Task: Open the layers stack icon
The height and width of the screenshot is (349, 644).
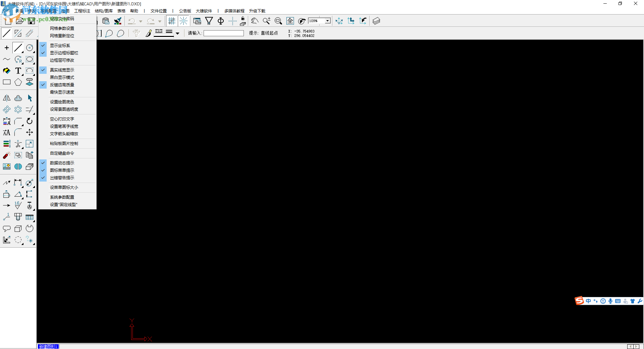Action: click(x=376, y=21)
